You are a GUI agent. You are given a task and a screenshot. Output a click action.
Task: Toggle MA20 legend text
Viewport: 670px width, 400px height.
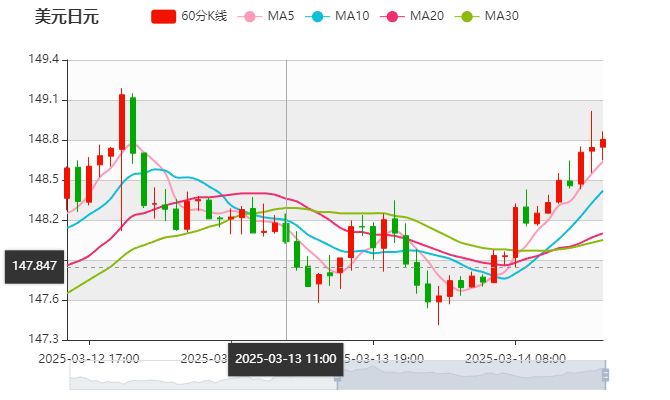tap(427, 16)
